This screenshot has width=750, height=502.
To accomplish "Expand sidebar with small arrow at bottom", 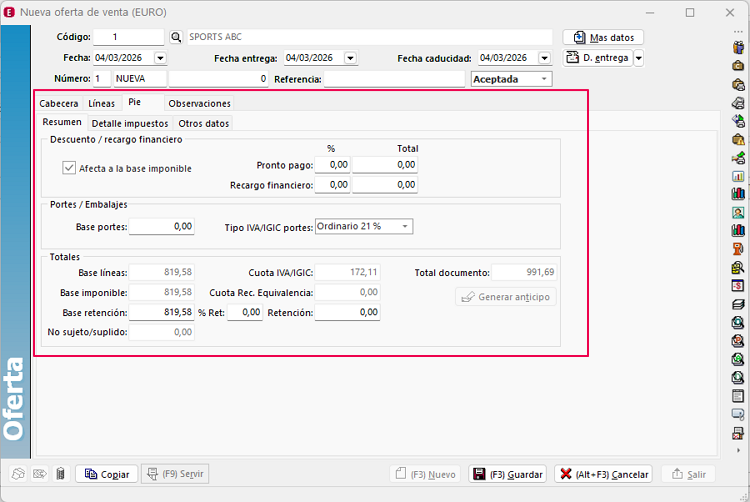I will 738,450.
